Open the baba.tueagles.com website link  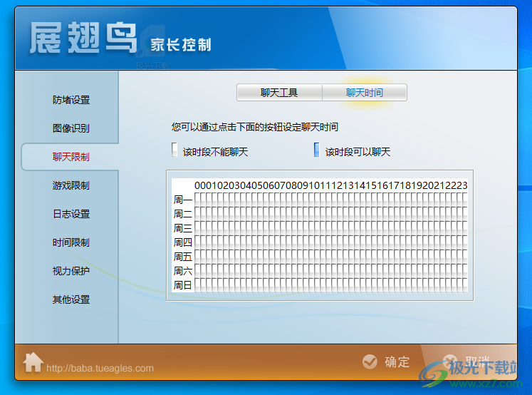click(100, 369)
